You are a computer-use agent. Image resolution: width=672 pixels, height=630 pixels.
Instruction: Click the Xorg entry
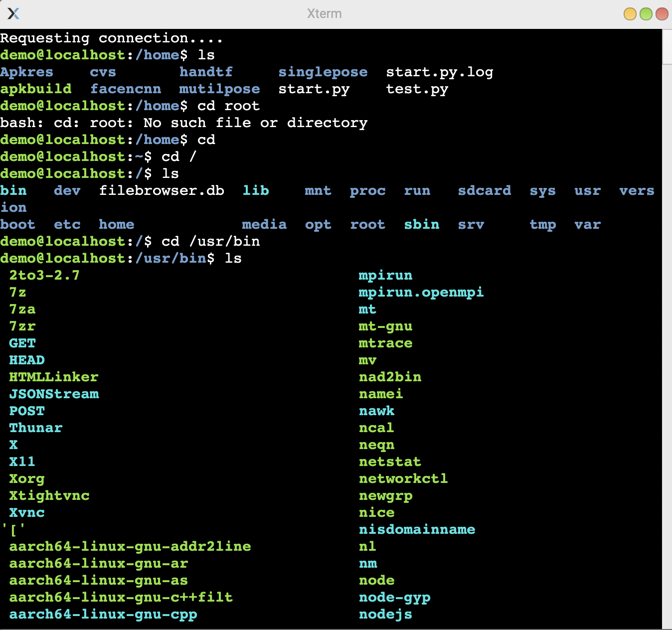coord(27,478)
